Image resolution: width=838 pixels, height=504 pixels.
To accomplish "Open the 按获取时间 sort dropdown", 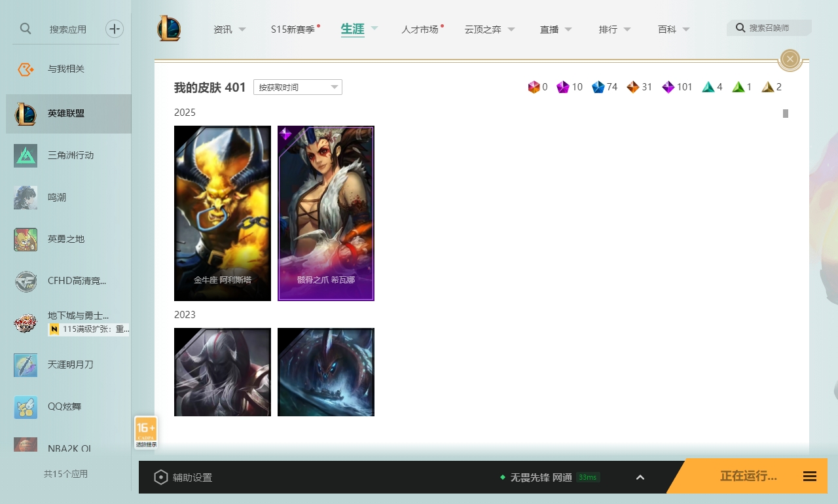I will point(298,86).
